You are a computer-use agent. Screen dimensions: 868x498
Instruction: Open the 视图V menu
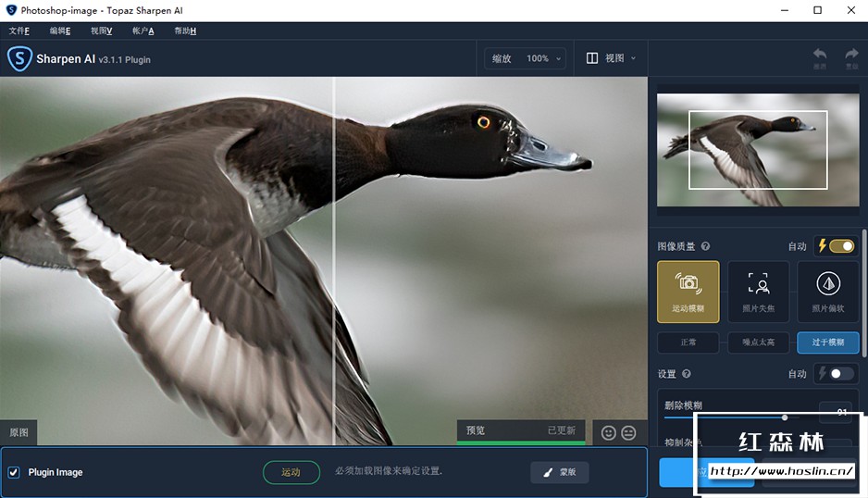coord(101,31)
